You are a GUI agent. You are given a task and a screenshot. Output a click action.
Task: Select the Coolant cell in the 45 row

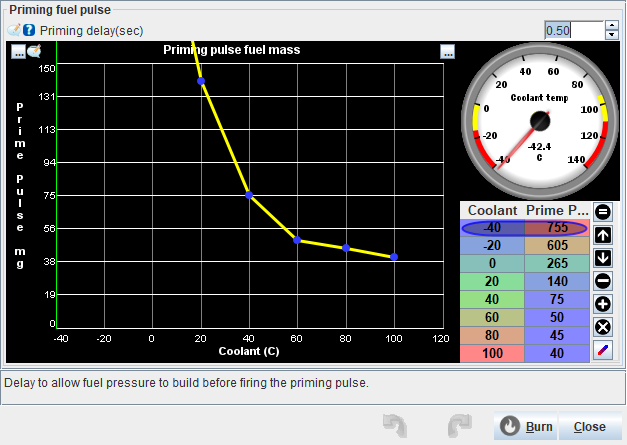coord(492,335)
